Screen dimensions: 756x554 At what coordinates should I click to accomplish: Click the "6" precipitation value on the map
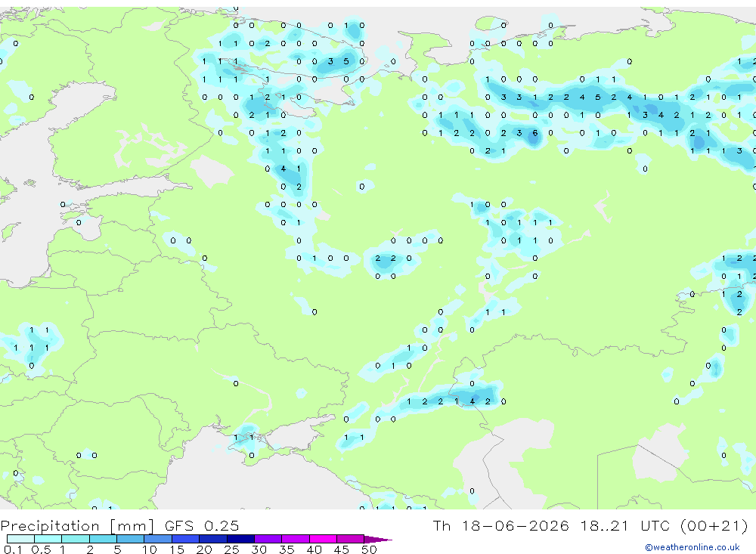tap(534, 133)
